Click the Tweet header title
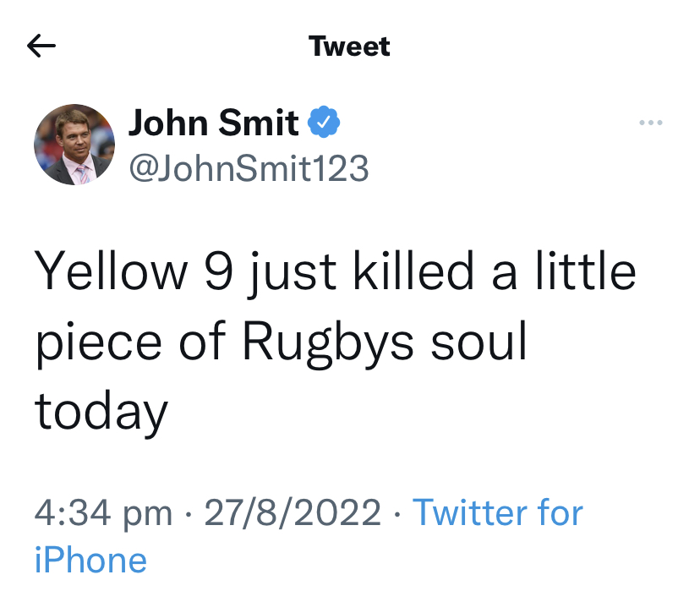 (x=349, y=46)
